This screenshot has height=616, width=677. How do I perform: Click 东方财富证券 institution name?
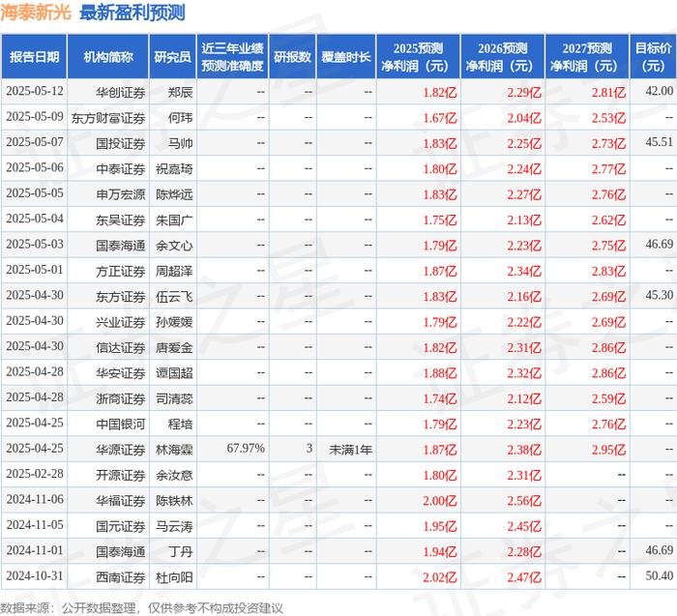(x=108, y=118)
